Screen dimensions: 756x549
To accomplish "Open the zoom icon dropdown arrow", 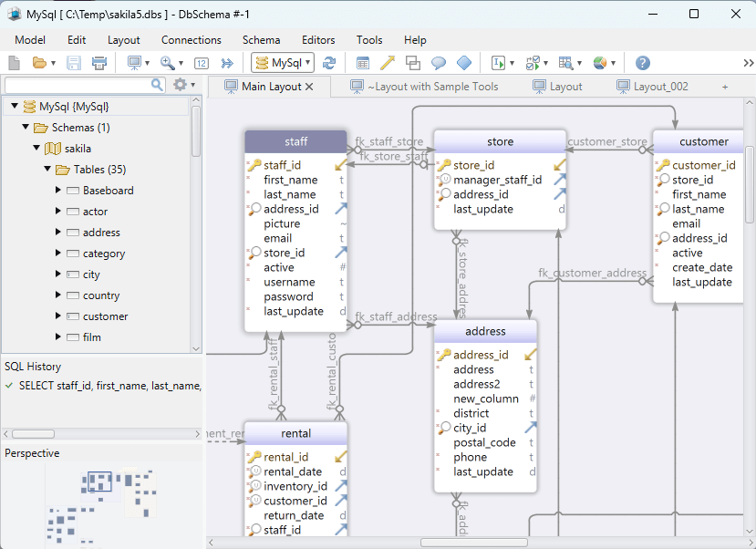I will (x=181, y=63).
